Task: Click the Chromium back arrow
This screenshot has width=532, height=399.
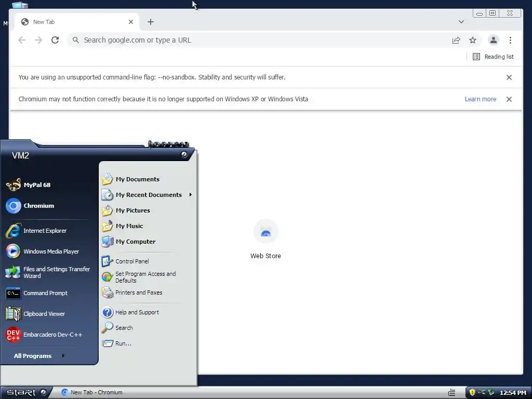Action: point(22,40)
